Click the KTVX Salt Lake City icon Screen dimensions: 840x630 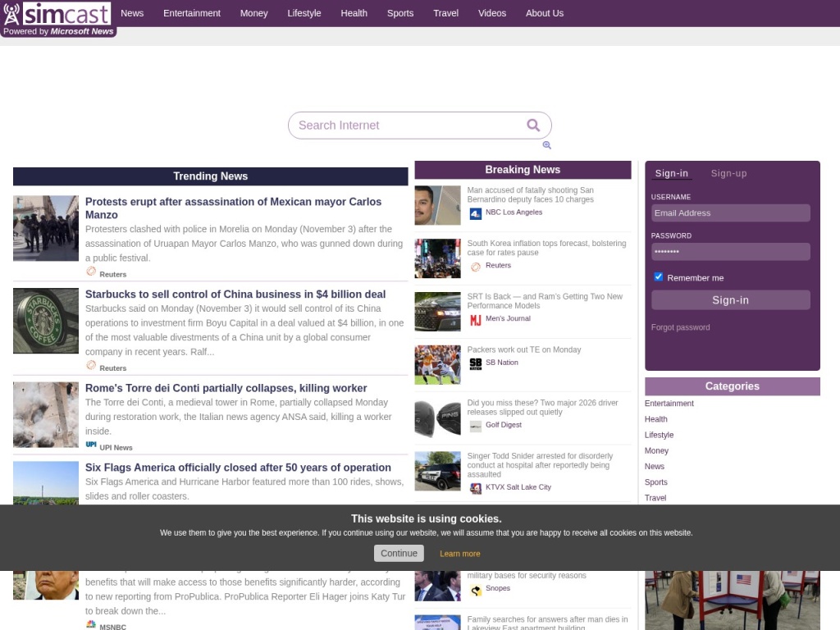click(x=475, y=488)
